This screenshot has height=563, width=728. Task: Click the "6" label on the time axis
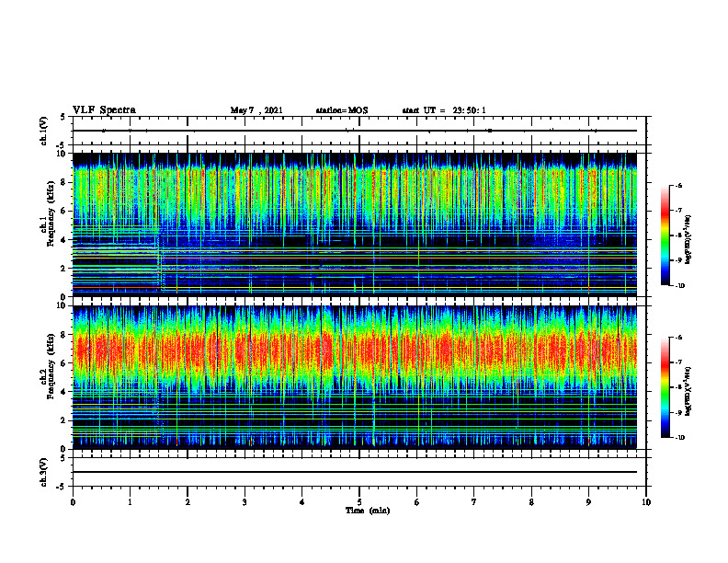[x=417, y=502]
